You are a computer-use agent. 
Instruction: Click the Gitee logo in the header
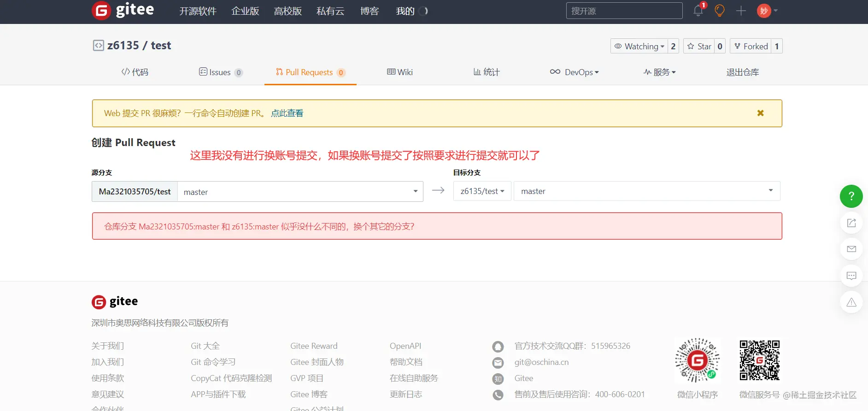click(123, 10)
